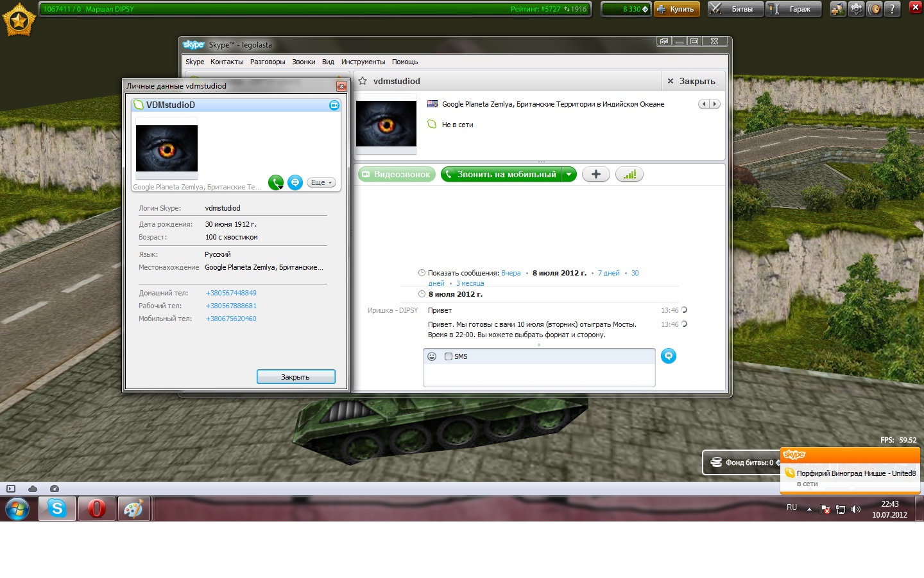Screen dimensions: 924x578
Task: Show messages from 7 дней
Action: pos(609,273)
